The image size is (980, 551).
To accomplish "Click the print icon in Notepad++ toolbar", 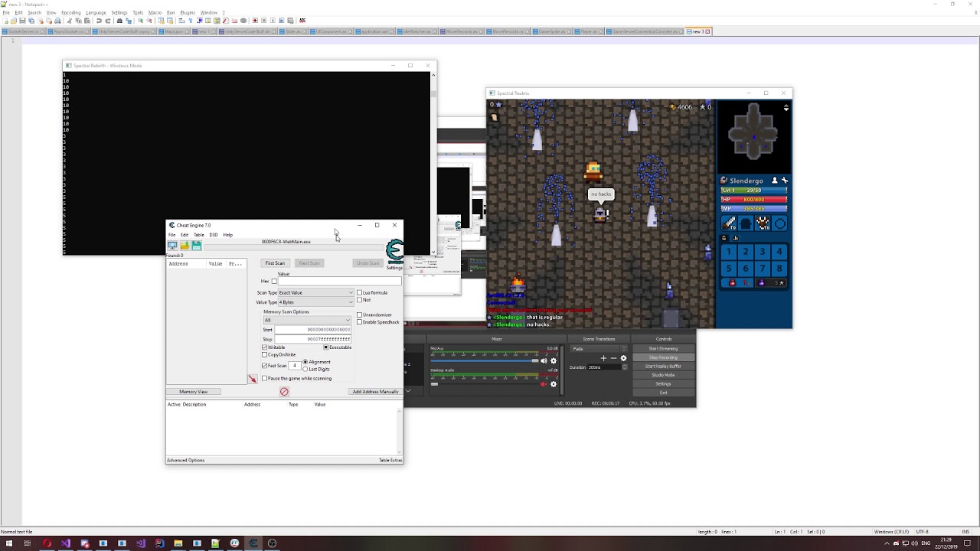I will 57,21.
